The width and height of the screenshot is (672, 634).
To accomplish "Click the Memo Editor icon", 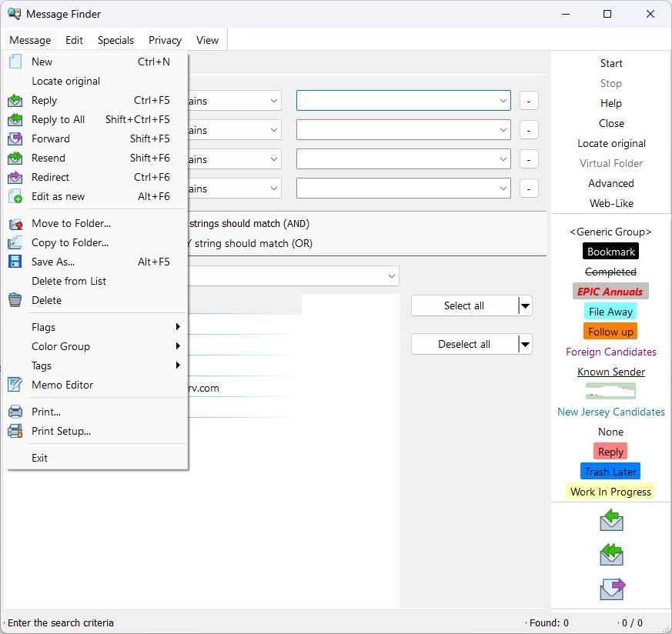I will point(15,385).
